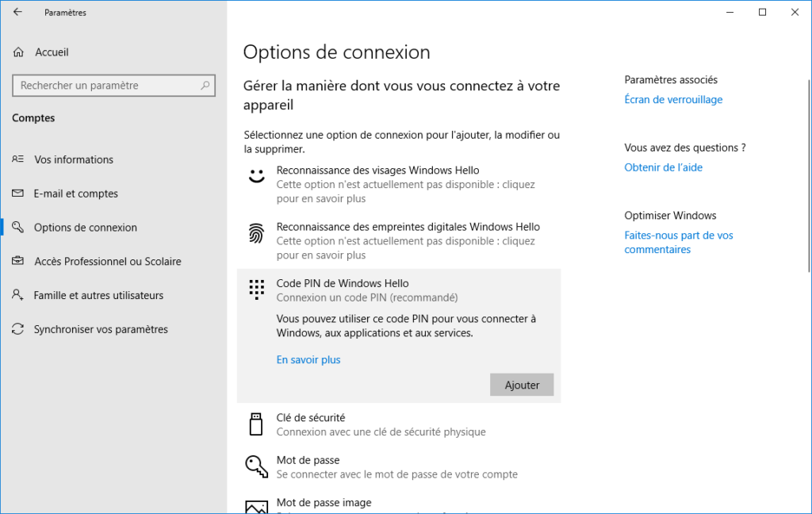Viewport: 812px width, 514px height.
Task: Click the Optimiser Windows heading
Action: 670,216
